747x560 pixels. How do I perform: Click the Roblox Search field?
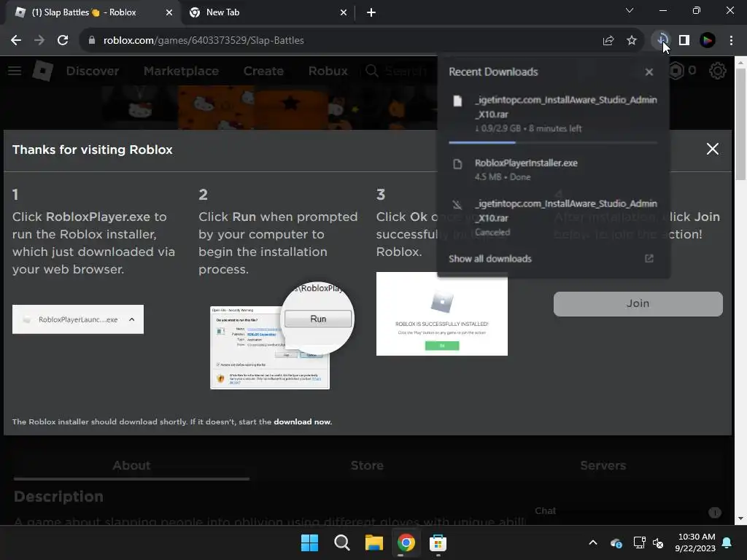point(405,71)
